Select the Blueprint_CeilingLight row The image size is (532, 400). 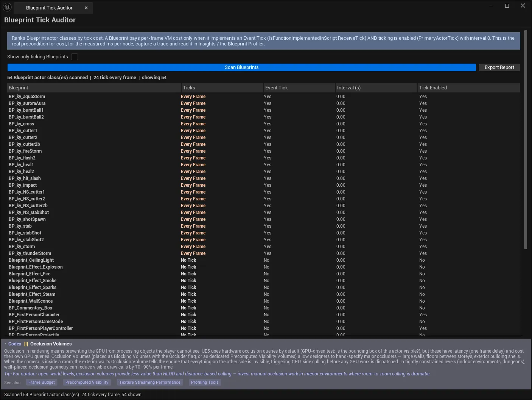(x=263, y=260)
